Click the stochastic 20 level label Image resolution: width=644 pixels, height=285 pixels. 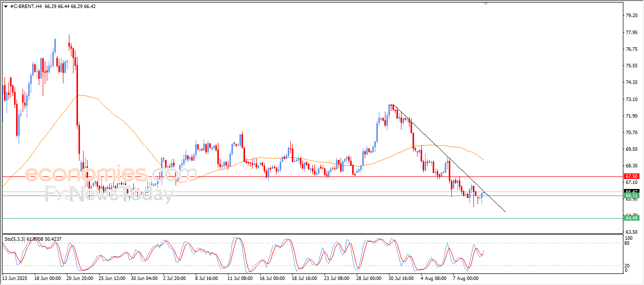point(627,265)
